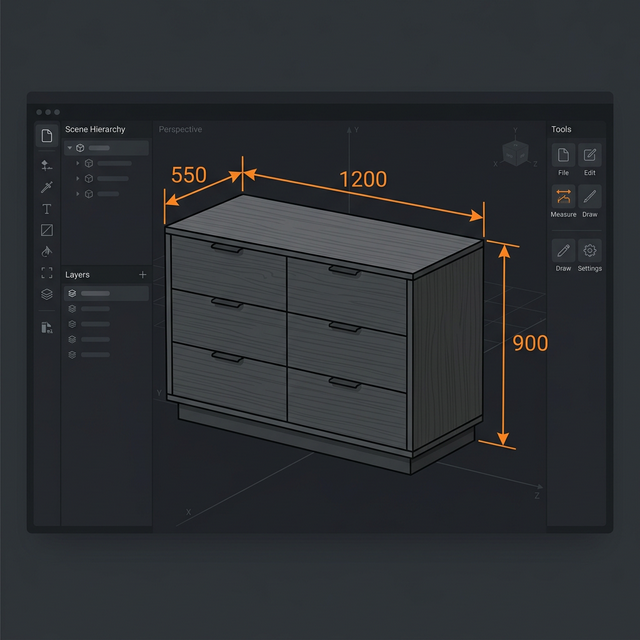Open the Edit tool in Tools panel
Viewport: 640px width, 640px height.
pos(590,155)
